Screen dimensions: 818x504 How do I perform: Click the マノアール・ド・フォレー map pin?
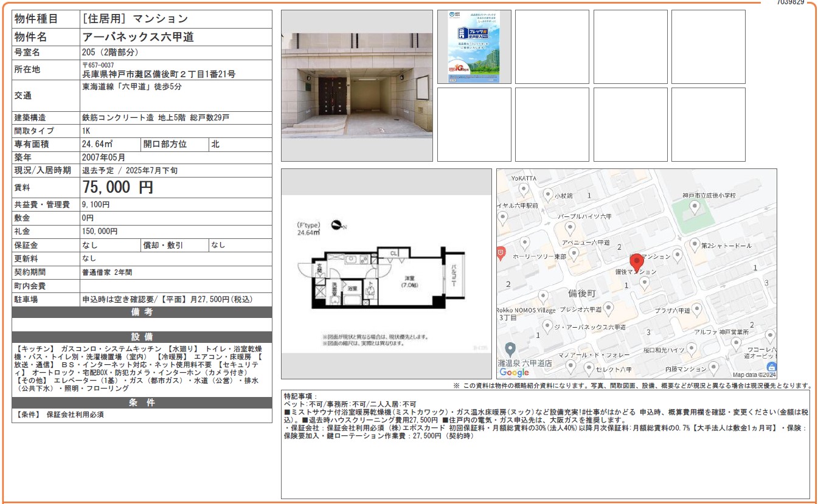(570, 366)
